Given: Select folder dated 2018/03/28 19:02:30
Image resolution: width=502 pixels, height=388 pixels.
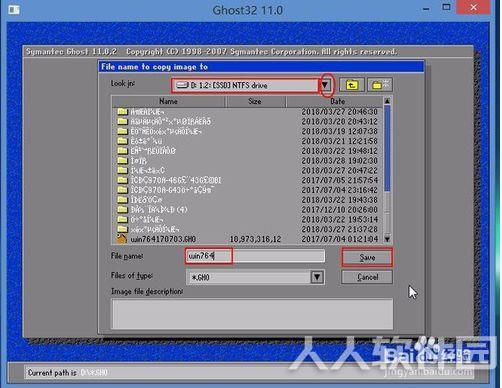Looking at the screenshot, I should click(247, 161).
